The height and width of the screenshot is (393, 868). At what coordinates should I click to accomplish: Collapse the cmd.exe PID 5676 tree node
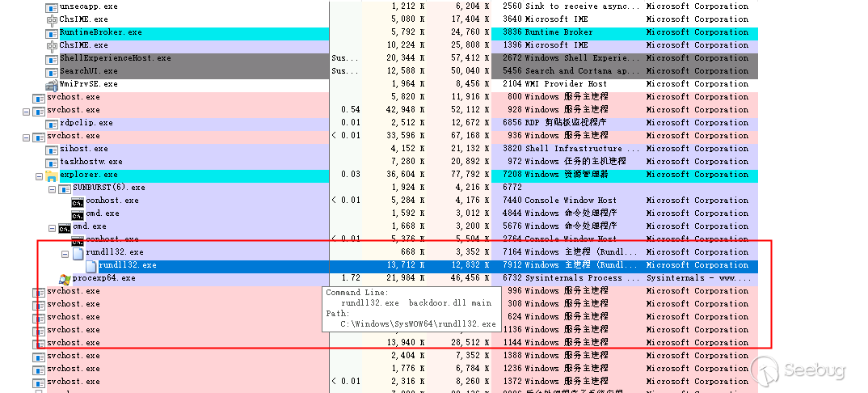pos(52,227)
